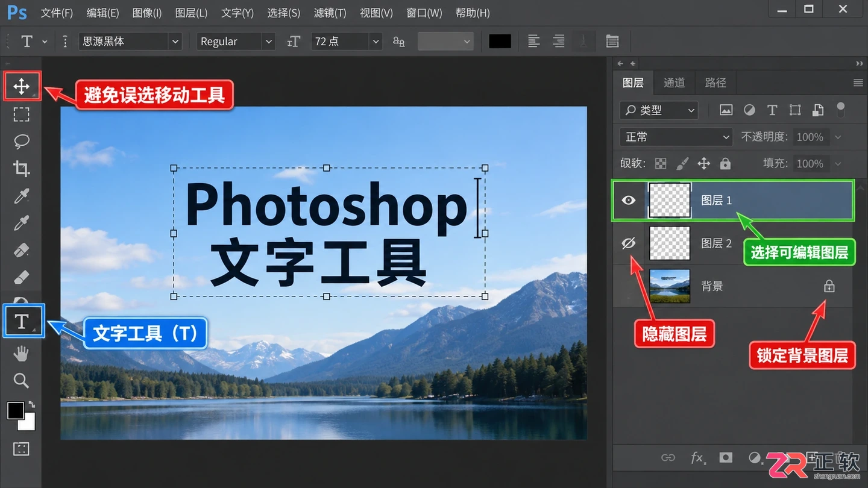Toggle lock image pixels brush icon

682,163
